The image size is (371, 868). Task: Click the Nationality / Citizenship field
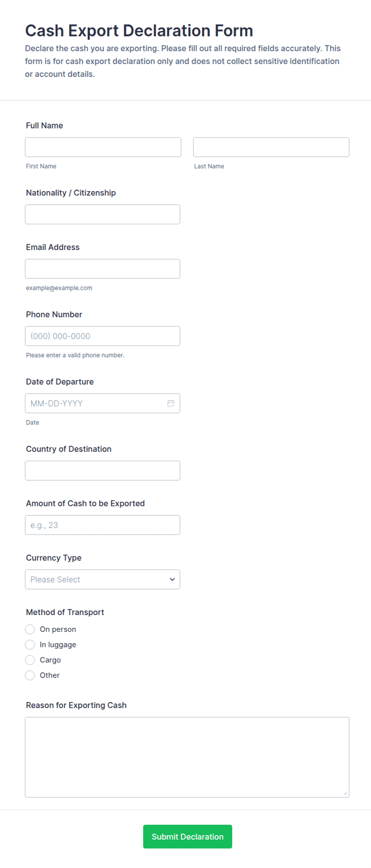pyautogui.click(x=103, y=214)
